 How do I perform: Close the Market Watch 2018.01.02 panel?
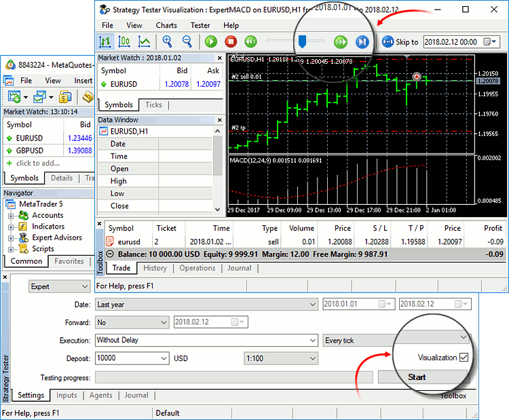pos(220,58)
